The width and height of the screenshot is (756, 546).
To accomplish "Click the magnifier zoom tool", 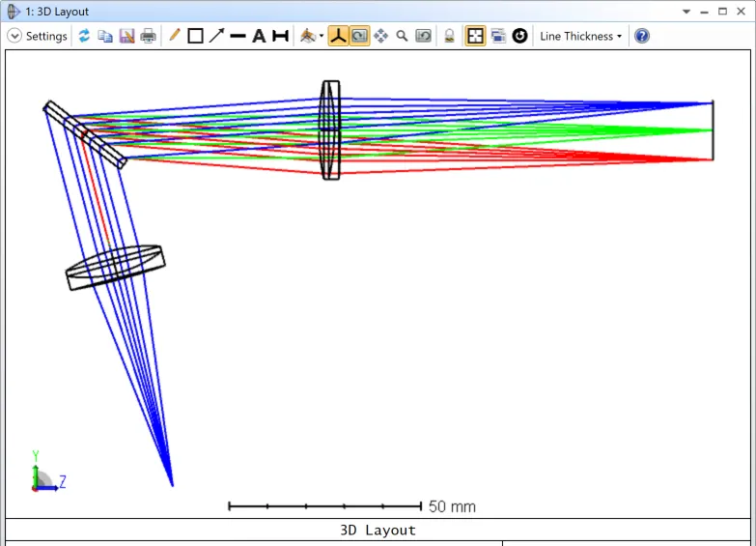I will (x=402, y=36).
